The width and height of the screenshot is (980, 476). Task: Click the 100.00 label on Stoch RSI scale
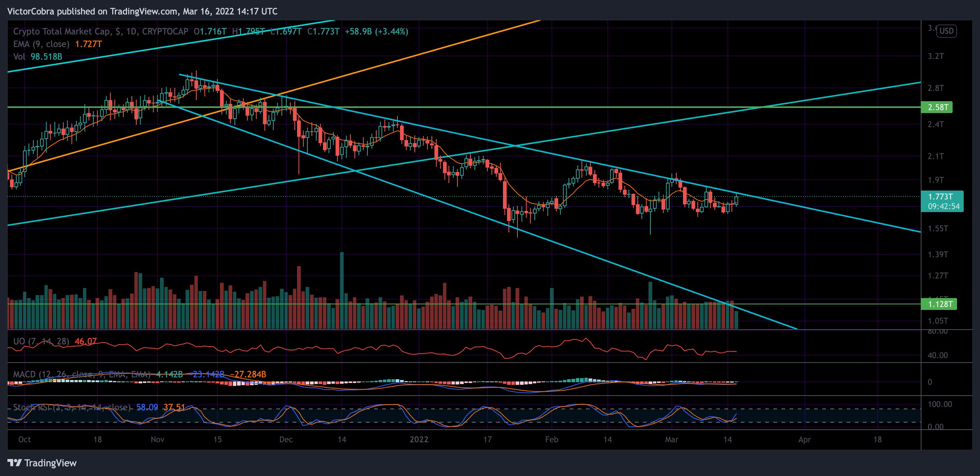(x=940, y=404)
